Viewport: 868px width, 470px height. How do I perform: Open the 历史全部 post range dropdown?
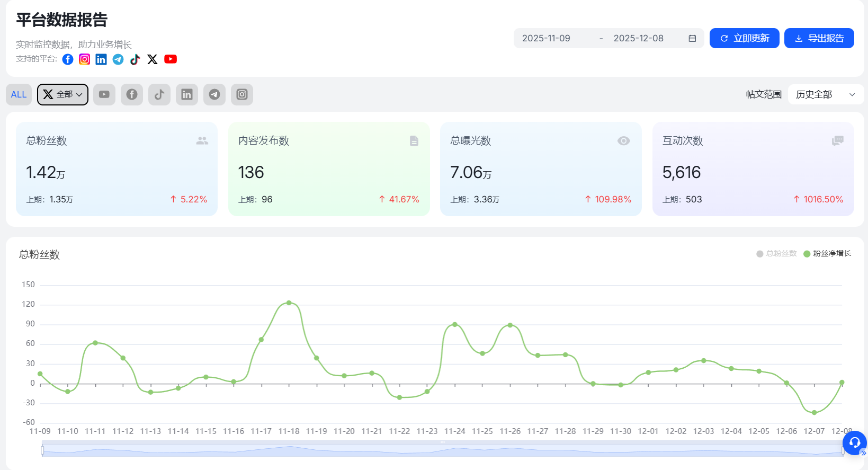[825, 94]
